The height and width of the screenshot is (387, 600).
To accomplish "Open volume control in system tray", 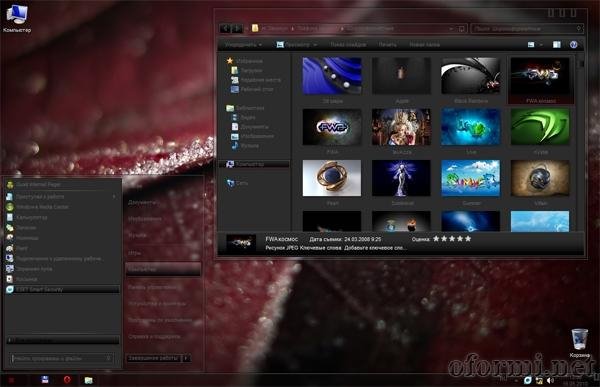I will pyautogui.click(x=550, y=380).
